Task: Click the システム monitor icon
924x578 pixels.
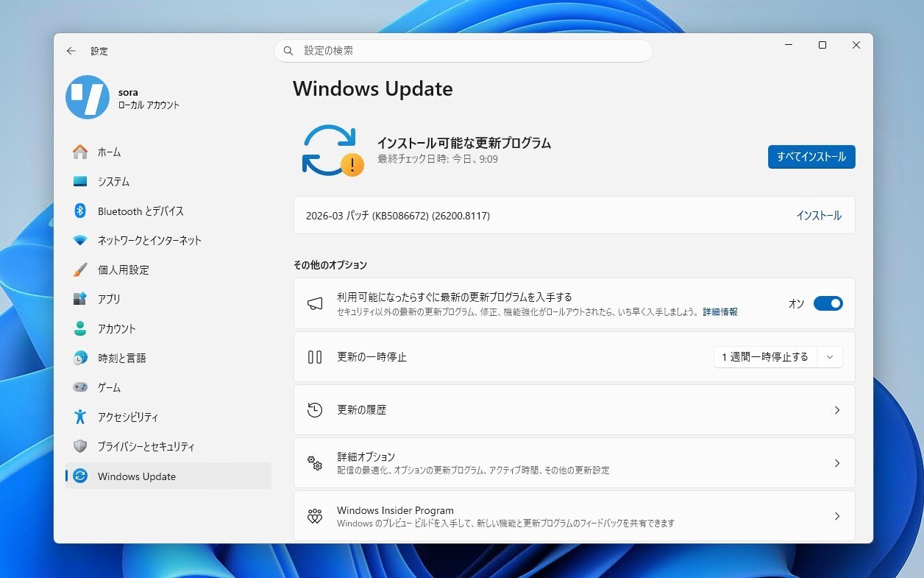Action: point(80,181)
